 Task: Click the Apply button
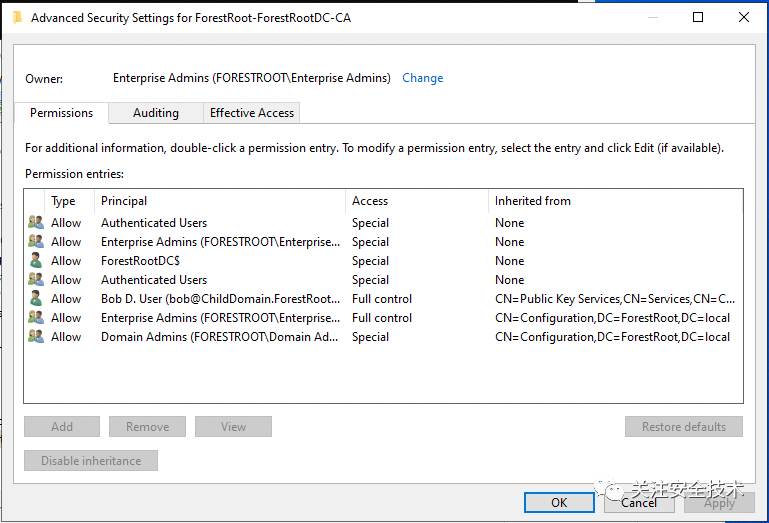[719, 502]
